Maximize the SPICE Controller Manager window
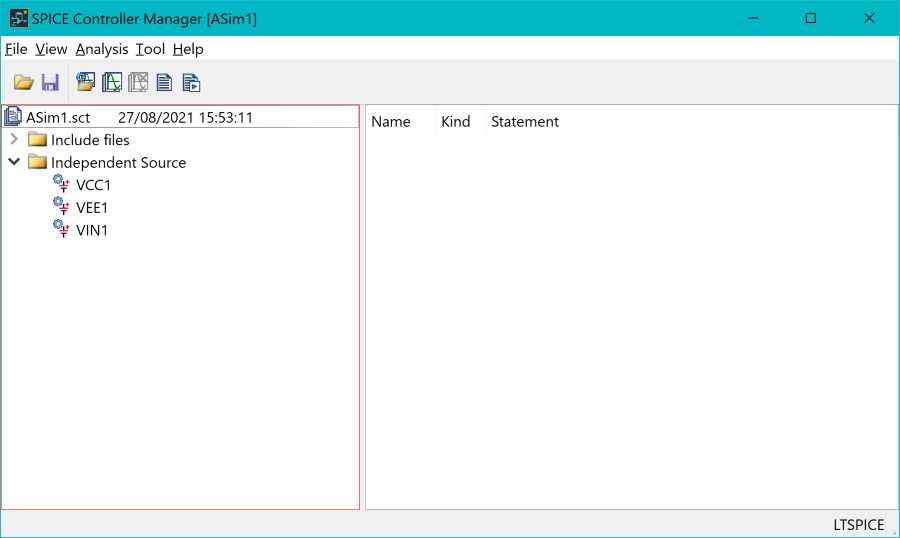This screenshot has height=538, width=900. coord(811,18)
